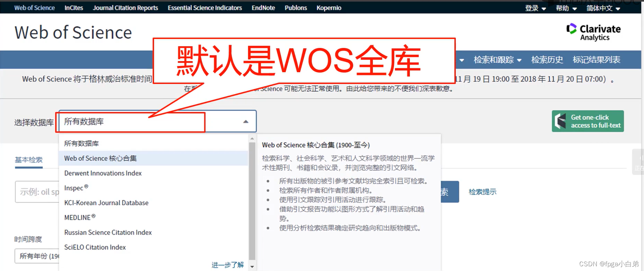Open 检索历史 search history
The image size is (644, 271).
(547, 60)
